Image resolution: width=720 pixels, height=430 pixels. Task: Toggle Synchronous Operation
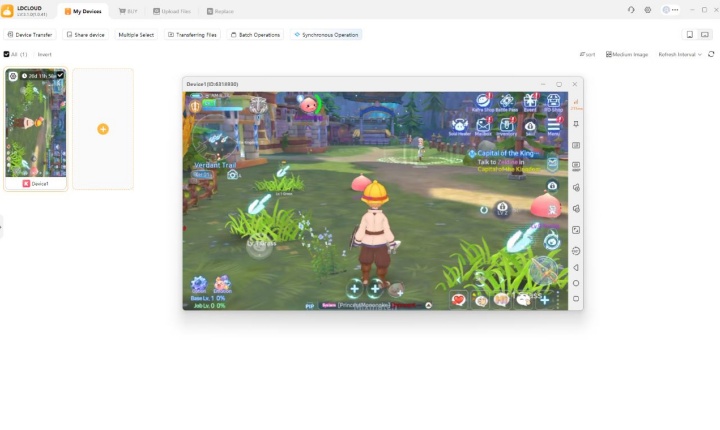pyautogui.click(x=326, y=34)
